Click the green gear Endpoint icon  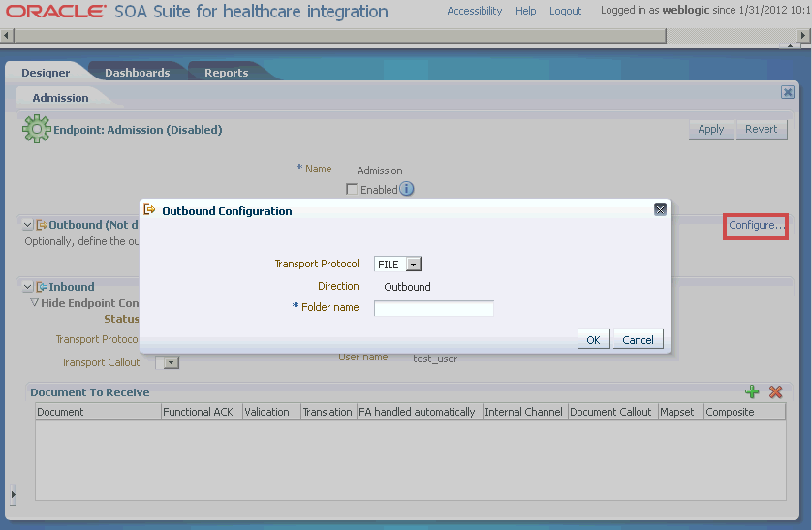pyautogui.click(x=36, y=129)
